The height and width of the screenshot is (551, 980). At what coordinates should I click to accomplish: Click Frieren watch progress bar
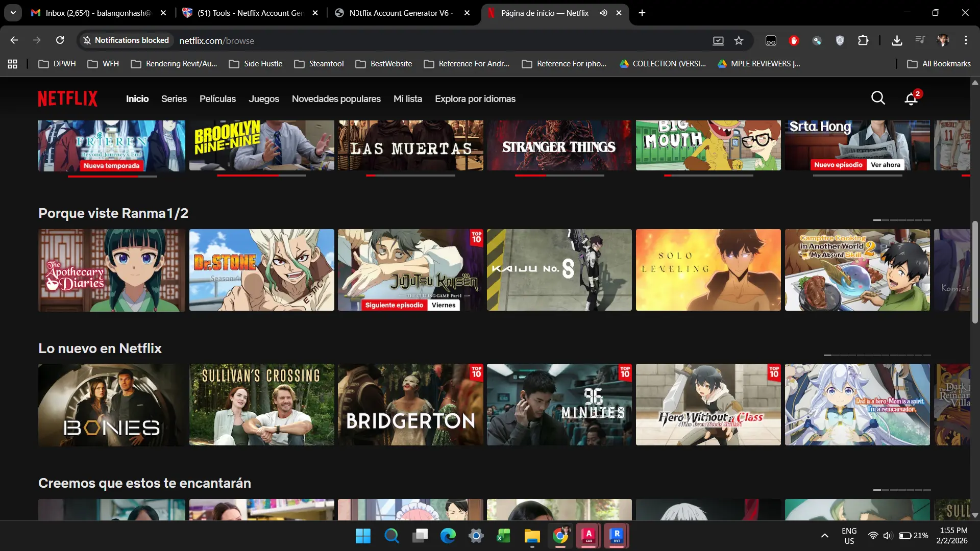pos(112,176)
